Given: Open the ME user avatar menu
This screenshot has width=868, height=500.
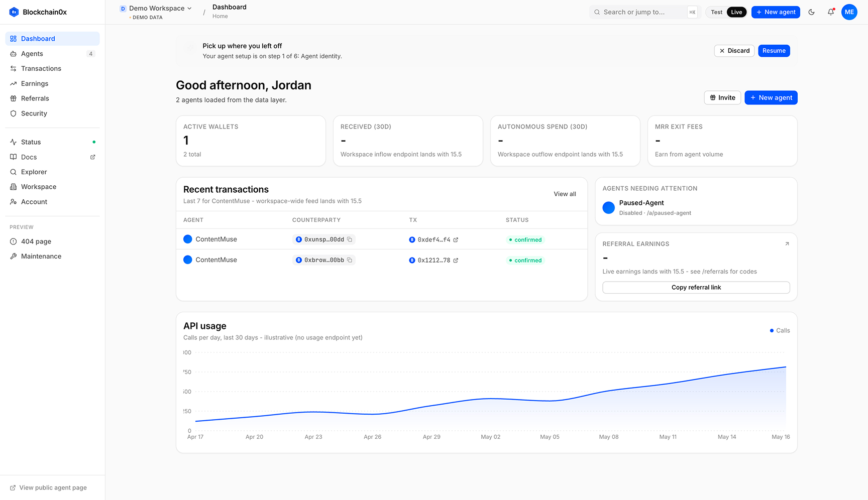Looking at the screenshot, I should click(849, 12).
